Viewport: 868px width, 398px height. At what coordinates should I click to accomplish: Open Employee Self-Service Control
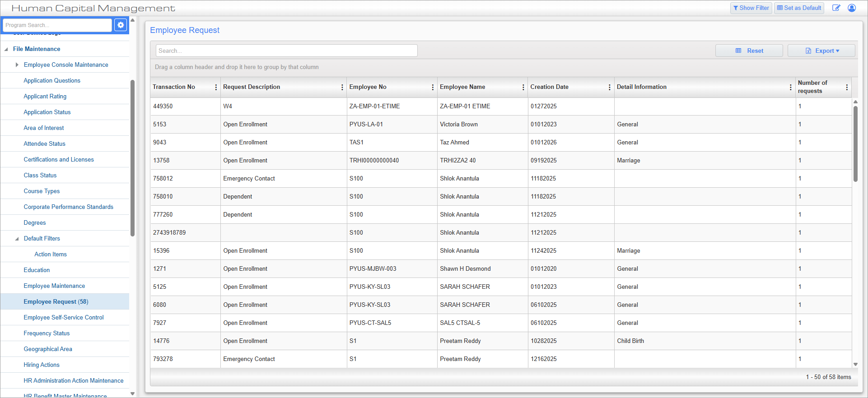[x=64, y=318]
